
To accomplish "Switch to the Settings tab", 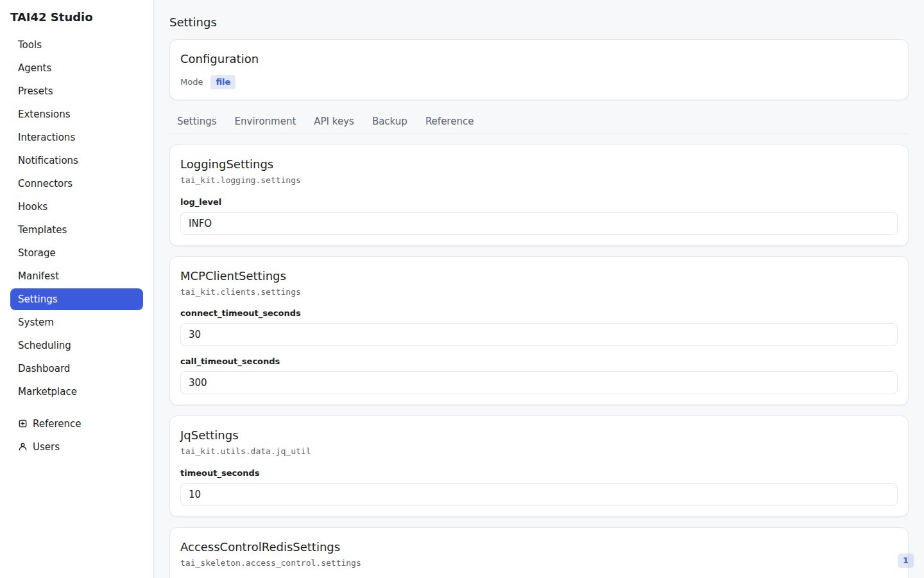I will 197,121.
